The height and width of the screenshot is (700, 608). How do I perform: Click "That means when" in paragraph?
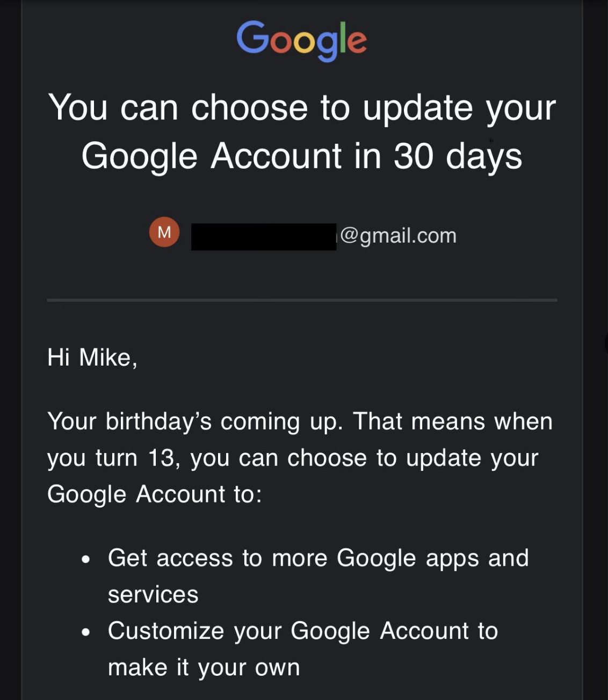click(452, 421)
